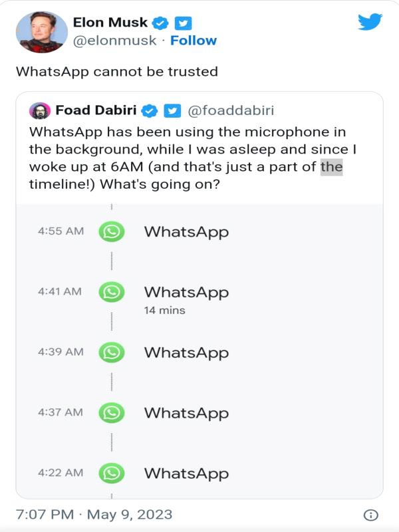Screen dimensions: 399x532
Task: Click the Elon Musk display name
Action: click(110, 23)
